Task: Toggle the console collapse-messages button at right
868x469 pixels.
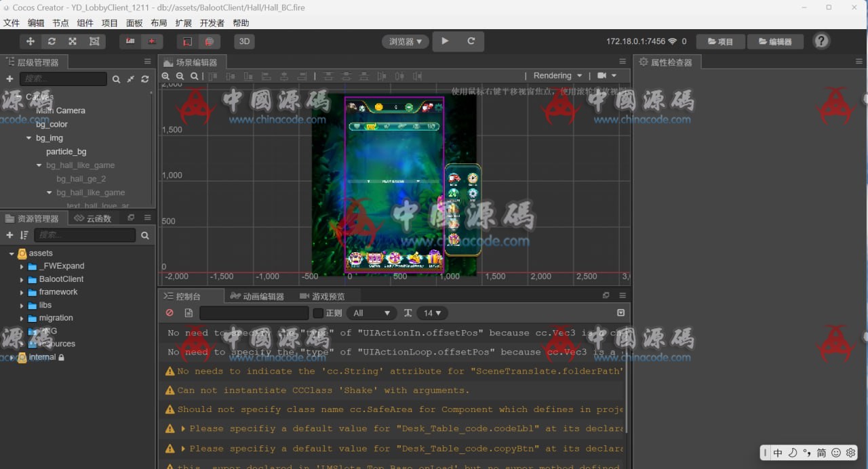Action: tap(620, 313)
